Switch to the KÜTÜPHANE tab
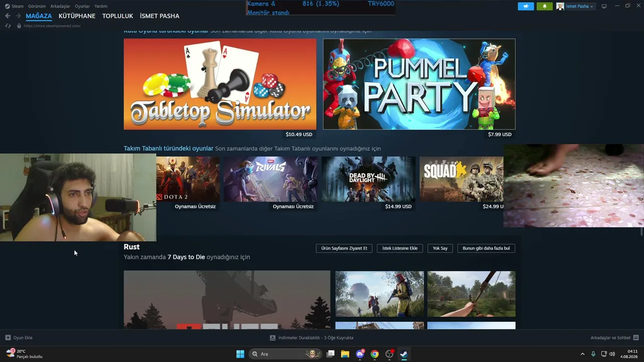 (x=77, y=16)
